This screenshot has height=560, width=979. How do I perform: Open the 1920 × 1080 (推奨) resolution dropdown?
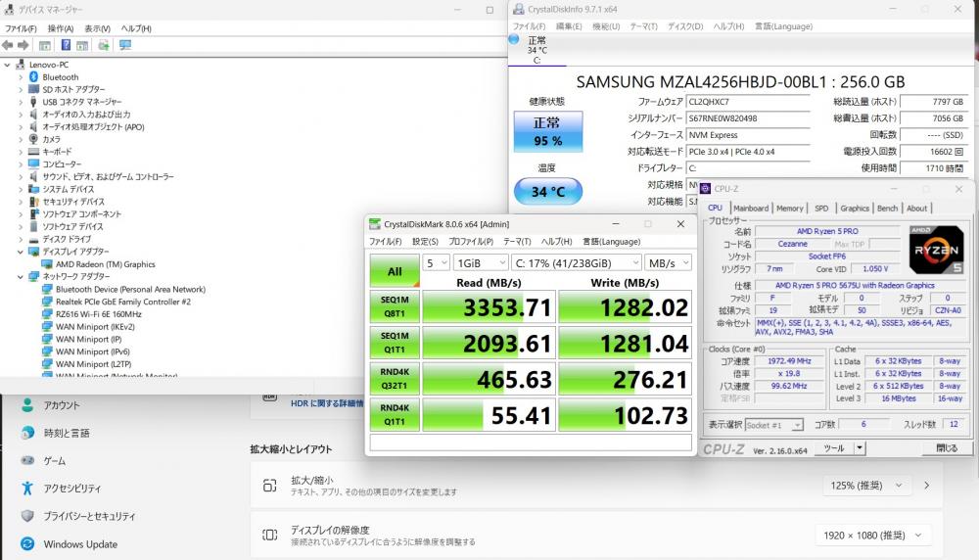tap(872, 535)
